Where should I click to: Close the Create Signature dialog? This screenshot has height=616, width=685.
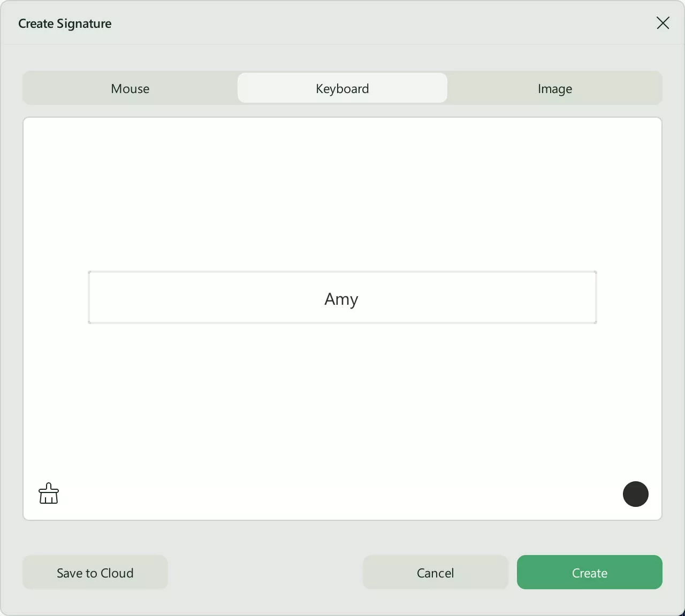point(663,23)
